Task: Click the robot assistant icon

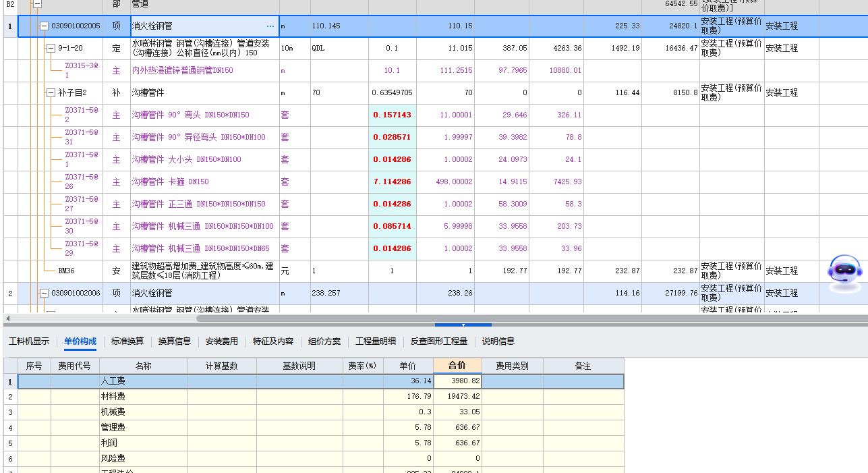Action: [x=845, y=273]
